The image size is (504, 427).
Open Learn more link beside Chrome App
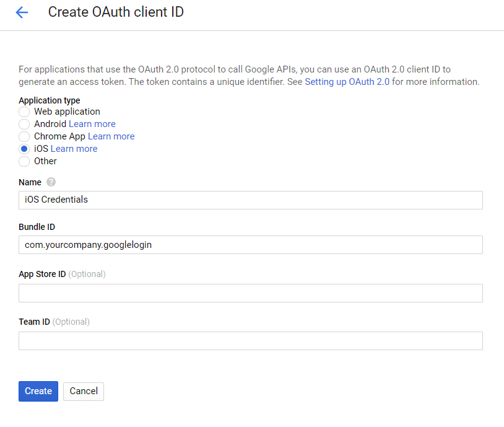coord(111,136)
